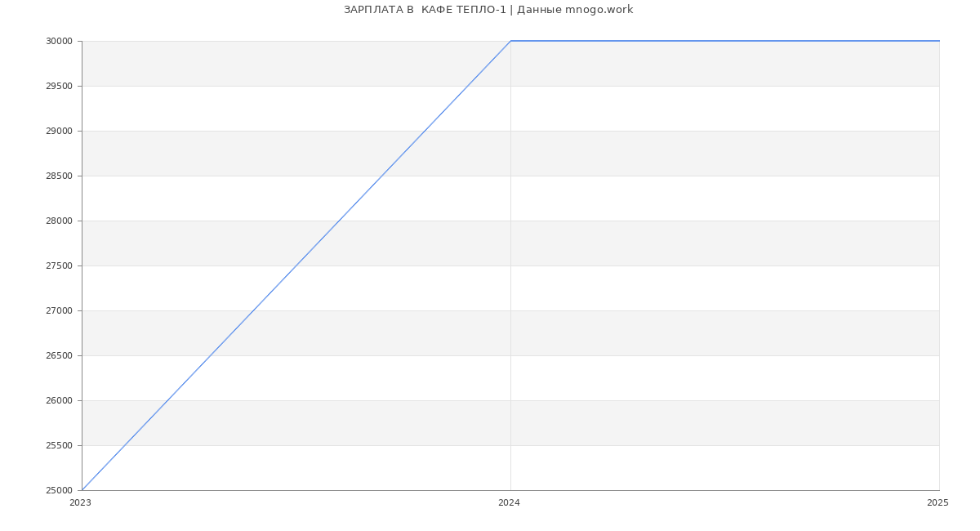
Task: Select the 26500 y-axis label
Action: point(59,356)
